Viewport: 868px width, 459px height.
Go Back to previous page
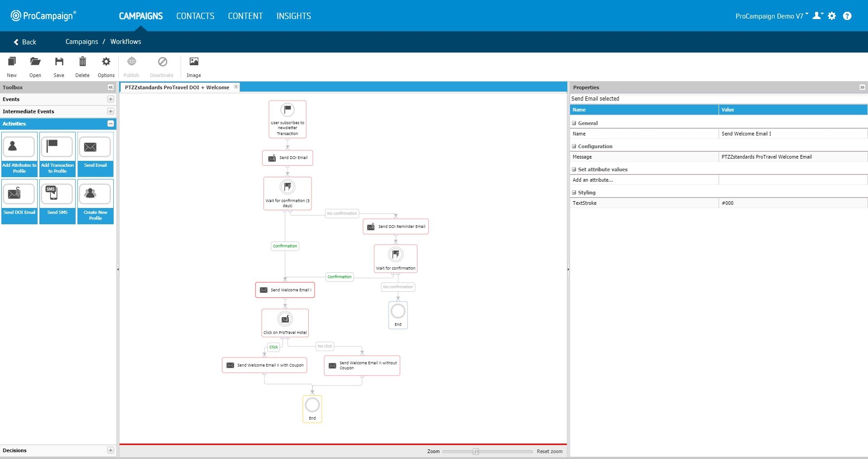click(x=25, y=42)
